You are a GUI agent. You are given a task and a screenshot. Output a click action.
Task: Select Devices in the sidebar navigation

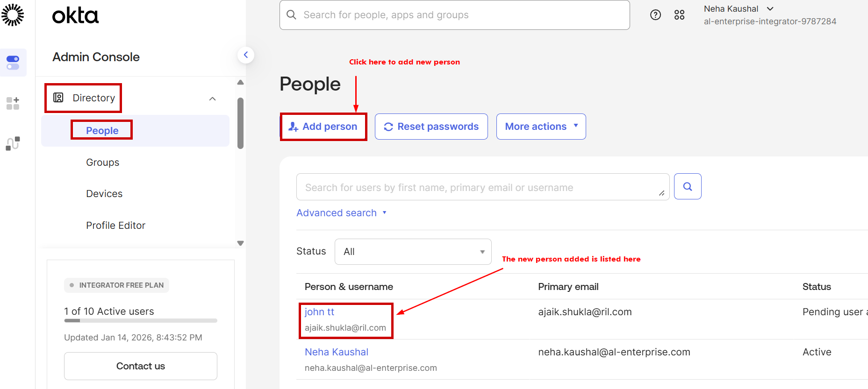coord(104,193)
